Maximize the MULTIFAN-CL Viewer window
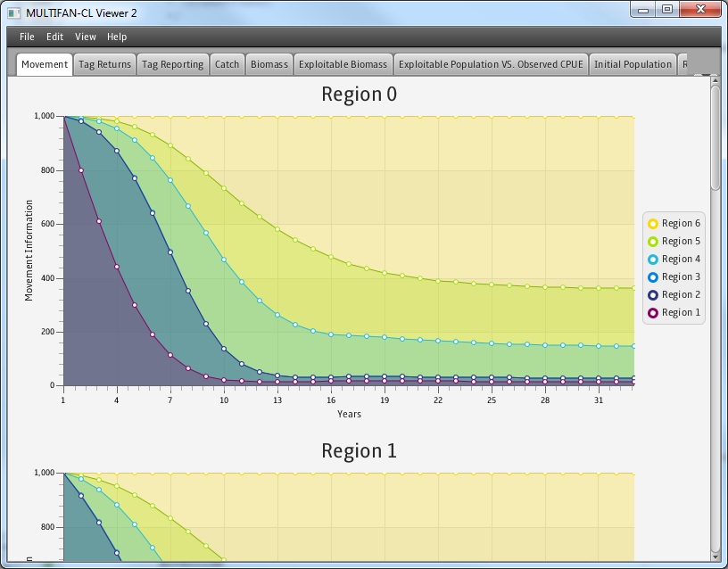The width and height of the screenshot is (728, 569). pyautogui.click(x=666, y=9)
